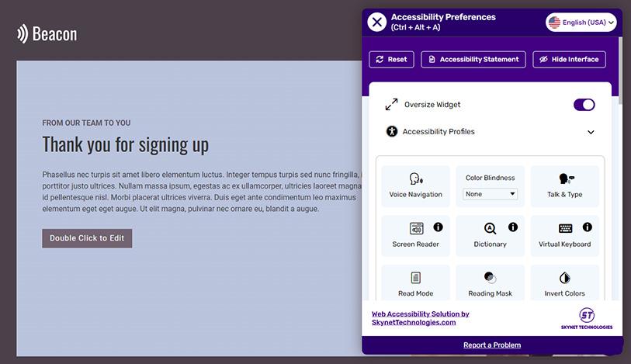Click the 'Thank you for signing up' heading
This screenshot has height=364, width=631.
[126, 145]
